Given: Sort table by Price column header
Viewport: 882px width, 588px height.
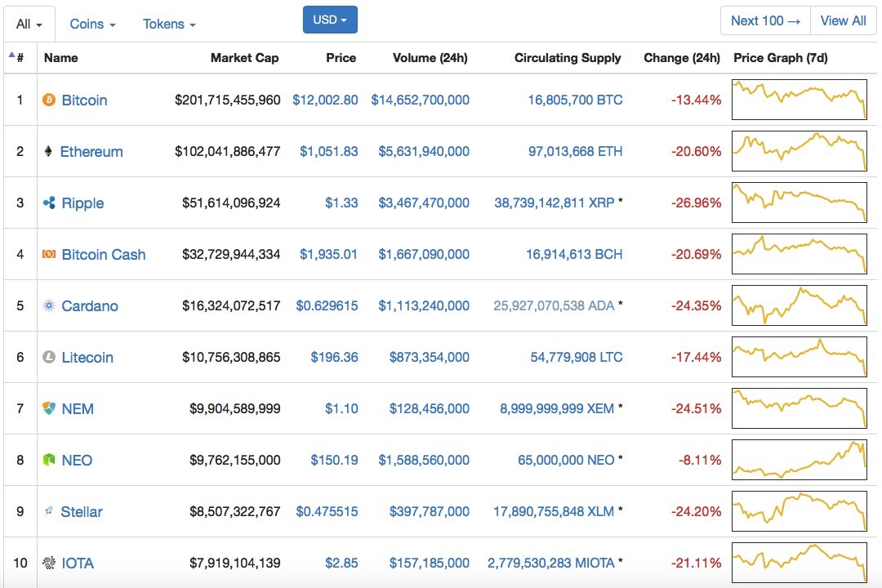Looking at the screenshot, I should 341,58.
